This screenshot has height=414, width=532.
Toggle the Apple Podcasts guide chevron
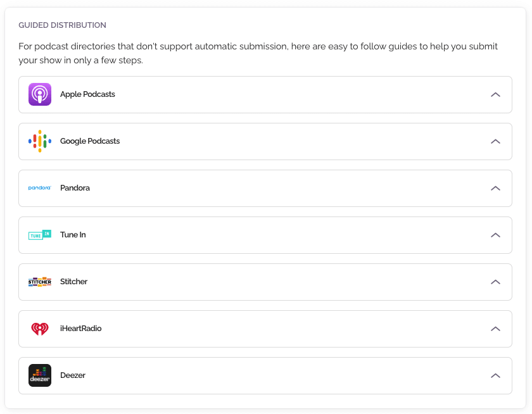495,94
